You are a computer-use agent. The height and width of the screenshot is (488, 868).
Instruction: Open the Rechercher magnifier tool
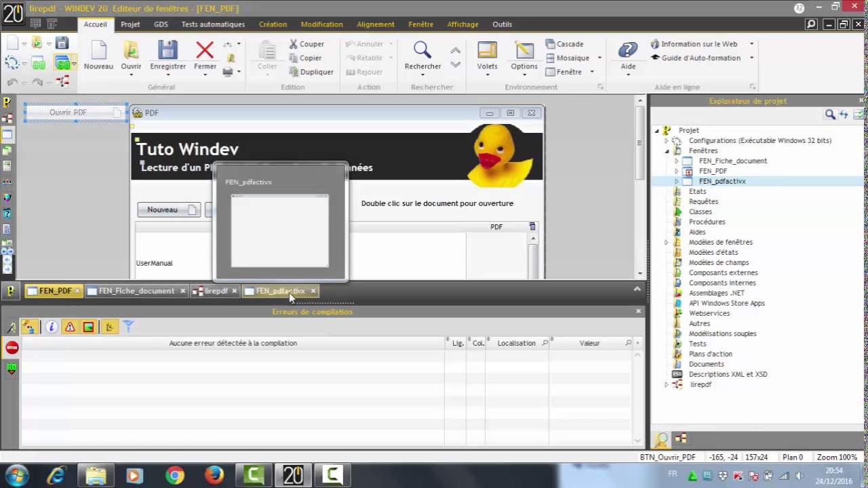pyautogui.click(x=422, y=50)
